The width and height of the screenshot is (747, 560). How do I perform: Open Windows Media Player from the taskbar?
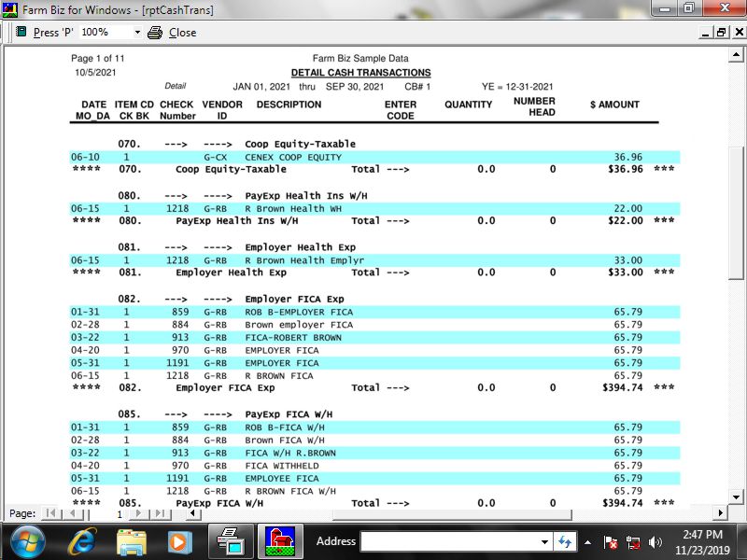[x=178, y=541]
